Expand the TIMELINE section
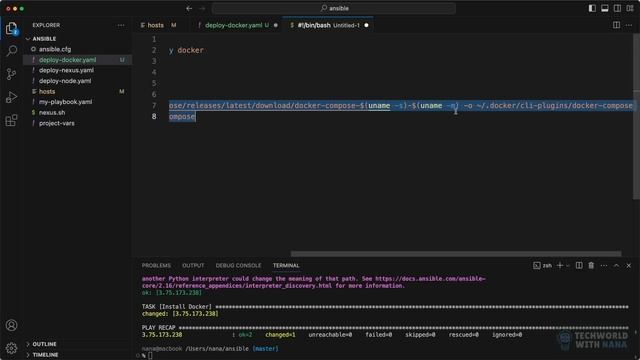The width and height of the screenshot is (640, 360). (45, 355)
